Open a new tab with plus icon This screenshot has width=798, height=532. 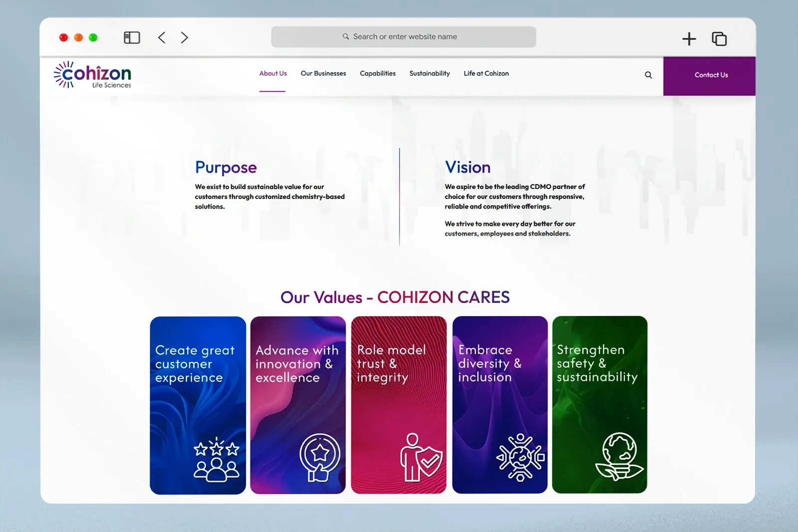click(x=689, y=38)
